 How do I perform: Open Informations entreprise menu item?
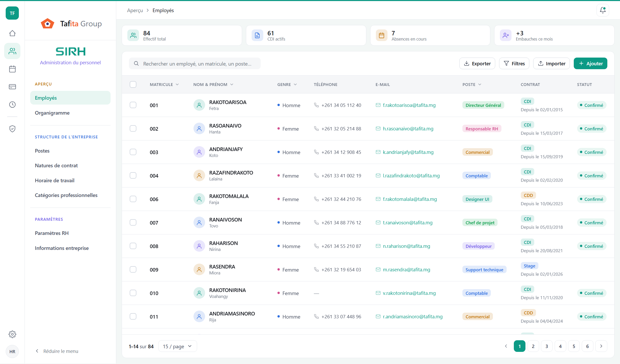point(70,248)
